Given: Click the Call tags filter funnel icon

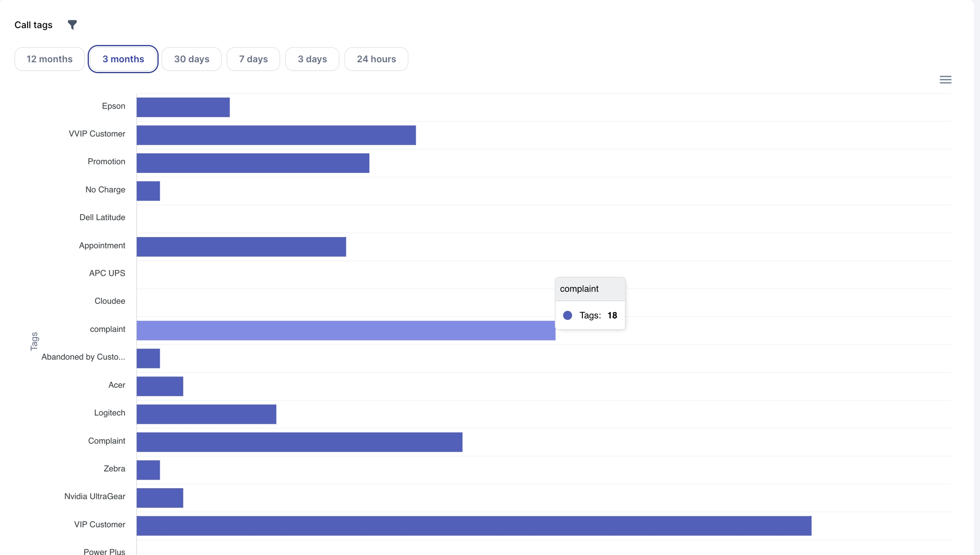Looking at the screenshot, I should [72, 25].
